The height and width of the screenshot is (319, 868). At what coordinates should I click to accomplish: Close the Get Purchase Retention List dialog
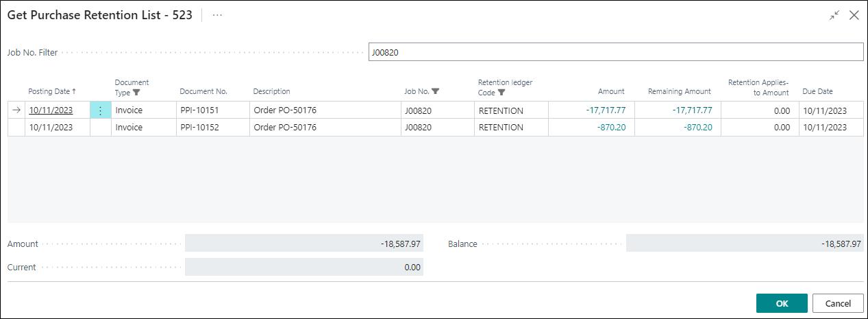[x=854, y=15]
